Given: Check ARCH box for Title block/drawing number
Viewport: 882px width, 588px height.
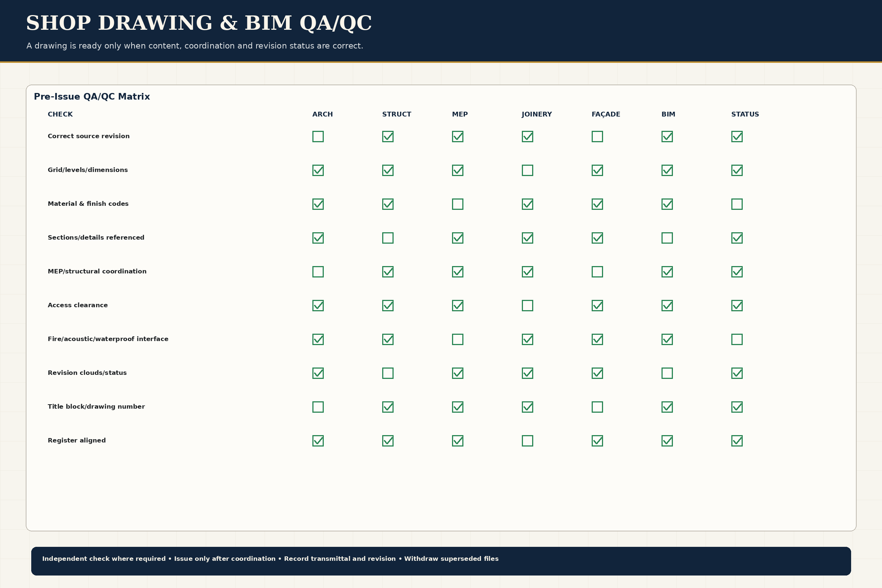Looking at the screenshot, I should tap(318, 407).
